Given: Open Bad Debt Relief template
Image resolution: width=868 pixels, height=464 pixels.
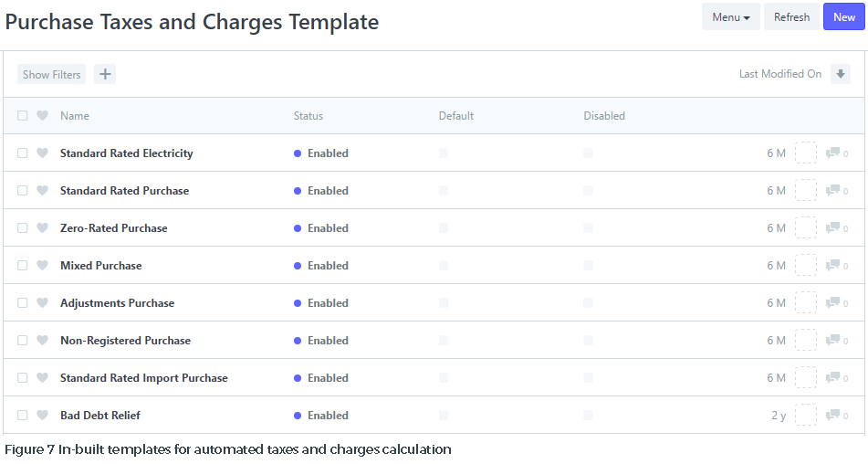Looking at the screenshot, I should (100, 416).
